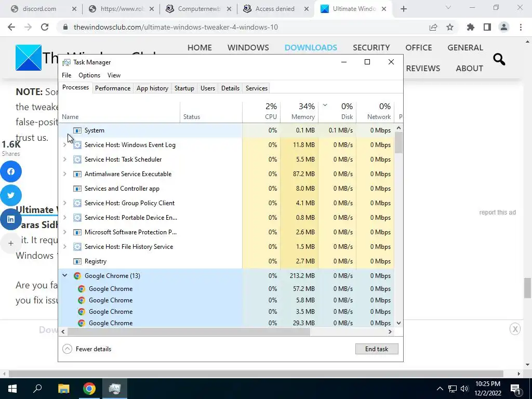Switch to the Users tab

click(208, 88)
